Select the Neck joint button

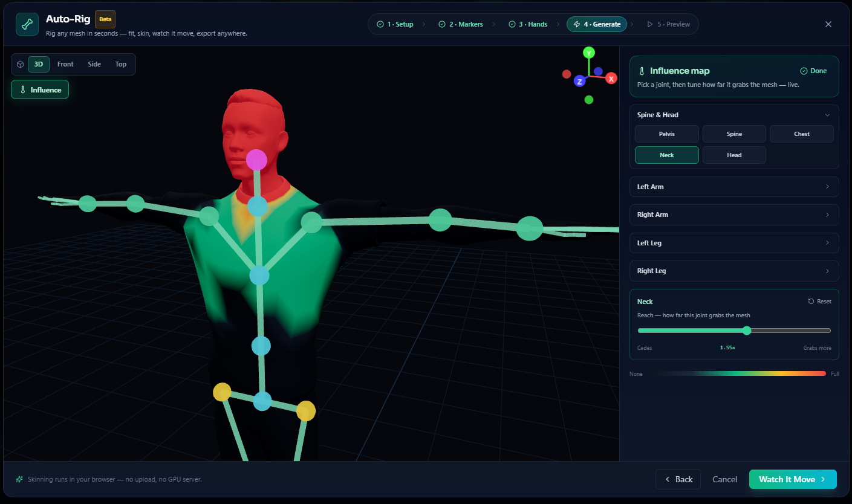click(x=667, y=155)
